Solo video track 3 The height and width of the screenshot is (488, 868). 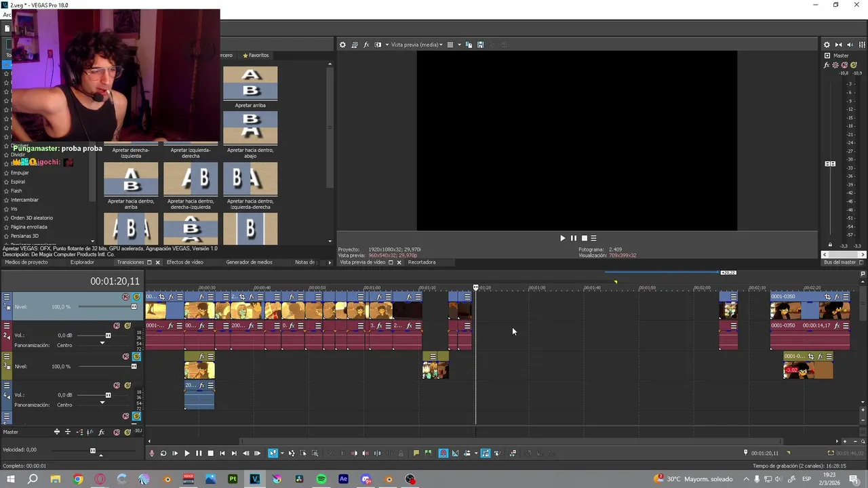pos(136,357)
